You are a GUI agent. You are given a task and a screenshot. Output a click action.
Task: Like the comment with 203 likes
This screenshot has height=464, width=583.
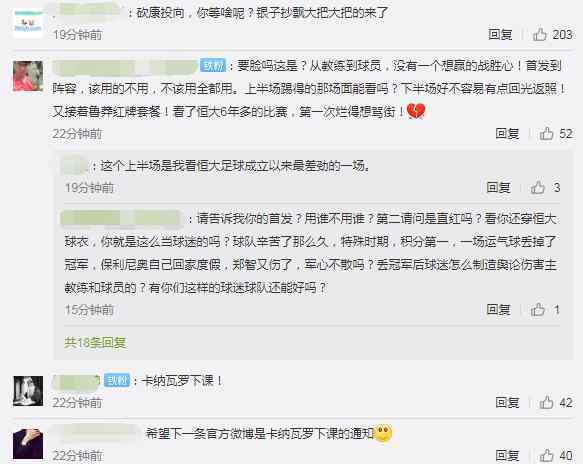click(540, 35)
